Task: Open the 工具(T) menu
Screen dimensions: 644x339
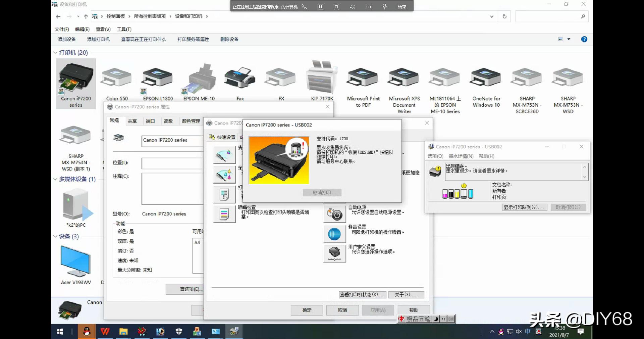Action: tap(124, 29)
